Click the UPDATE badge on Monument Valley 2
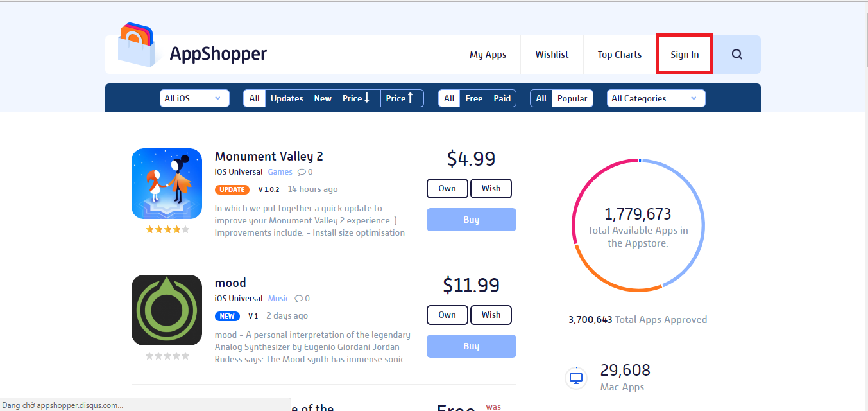Viewport: 868px width, 411px height. tap(232, 189)
